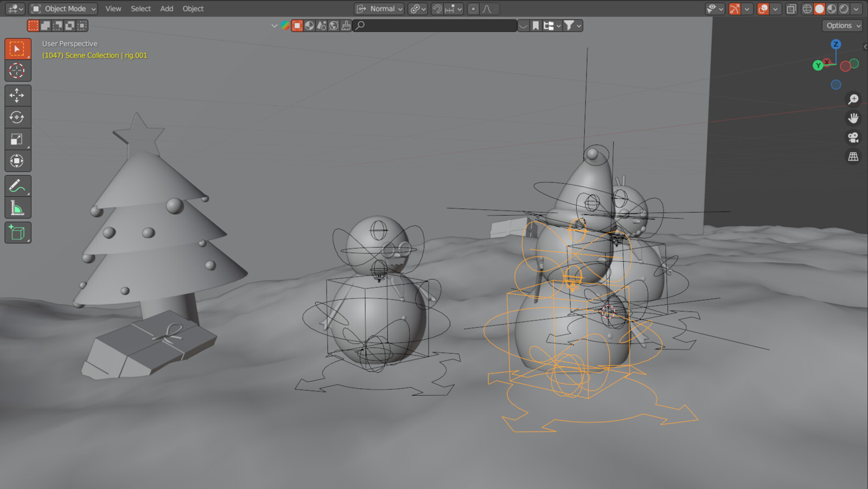This screenshot has height=489, width=868.
Task: Open the gizmo options dropdown arrow
Action: 747,9
